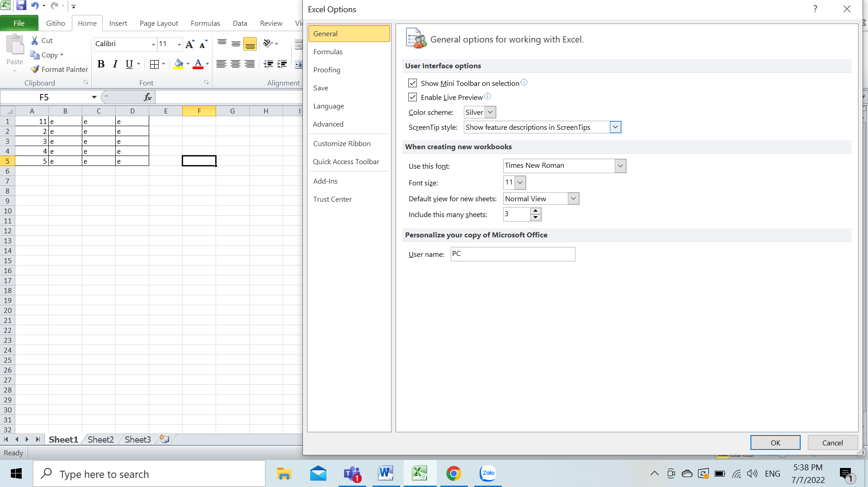Click the Save icon in Quick Access Toolbar
Viewport: 868px width, 487px height.
21,6
